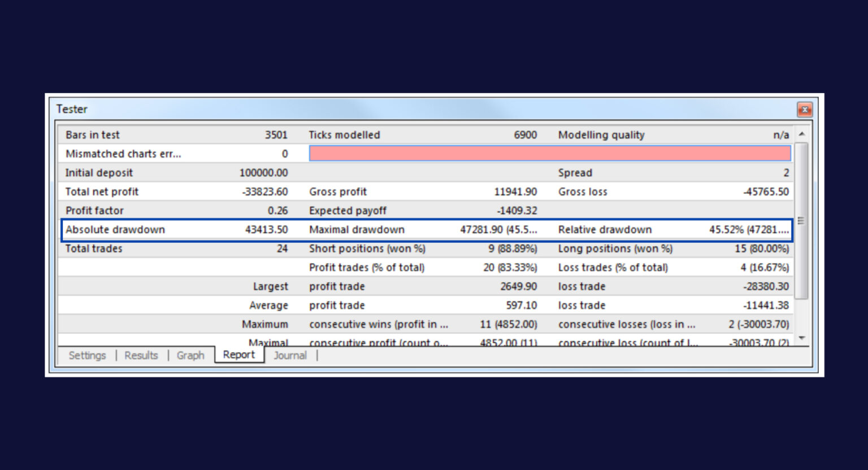Click the vertical scrollbar thumb
Screen dimensions: 868x470
801,220
